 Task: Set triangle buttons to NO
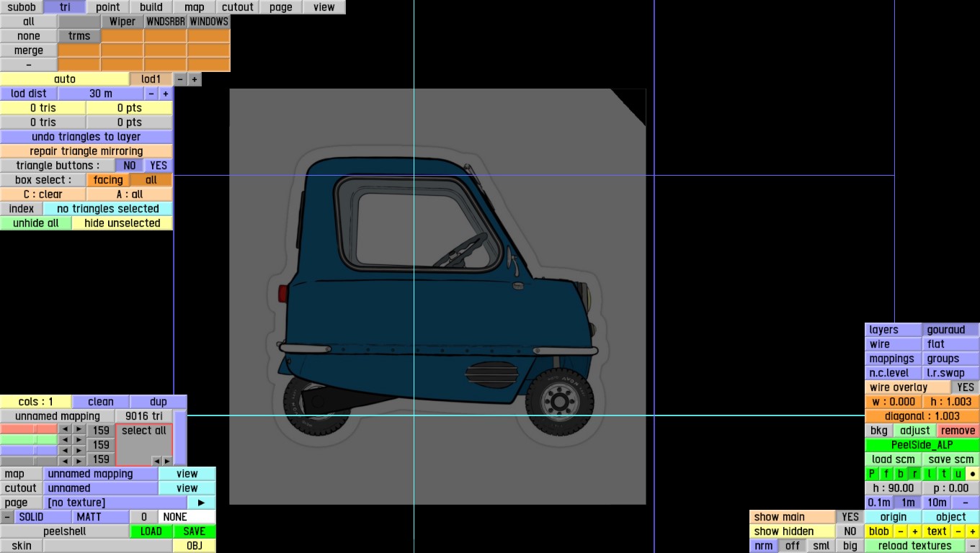130,166
